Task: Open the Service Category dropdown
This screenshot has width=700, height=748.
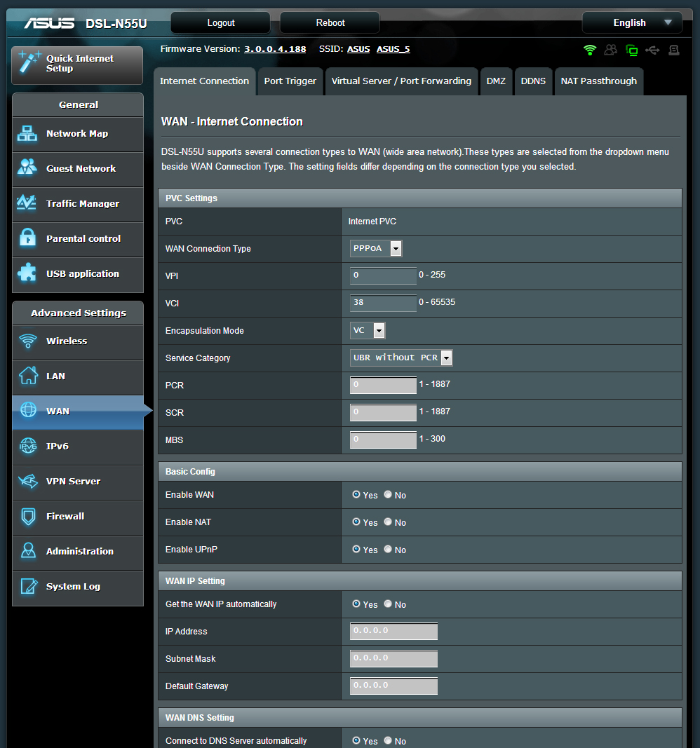Action: 446,358
